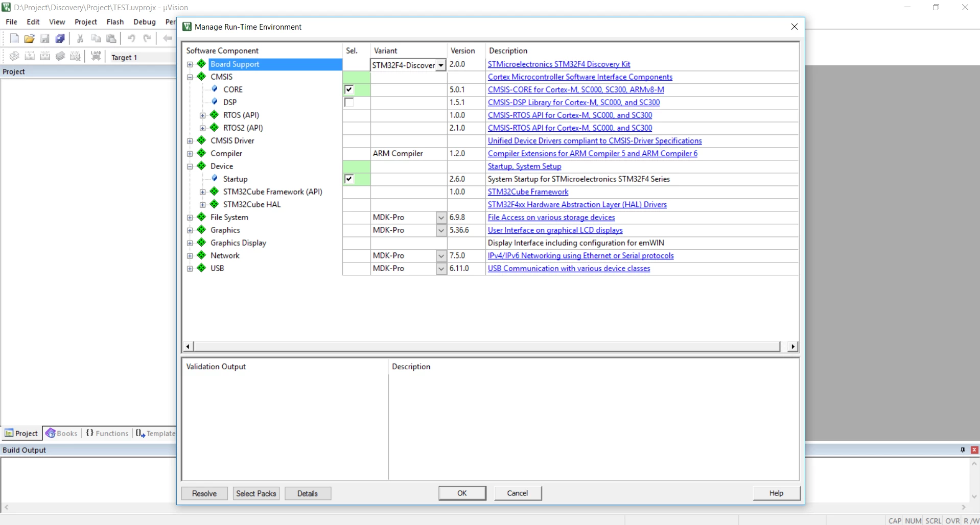
Task: Click the Build target toolbar icon
Action: [30, 56]
